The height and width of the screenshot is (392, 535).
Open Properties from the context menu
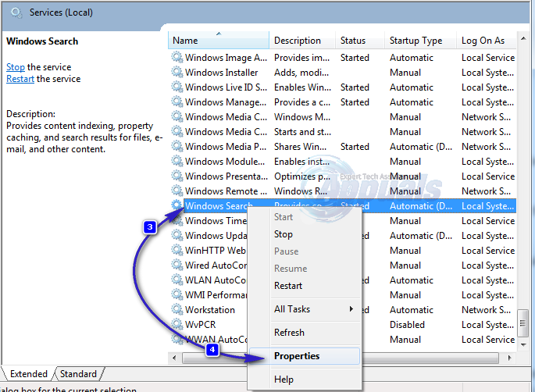(x=305, y=356)
